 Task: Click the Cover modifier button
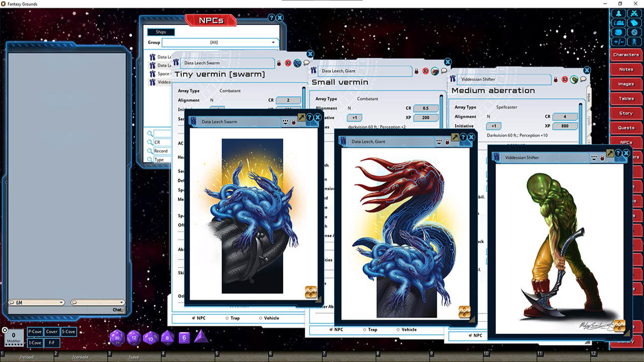coord(52,332)
